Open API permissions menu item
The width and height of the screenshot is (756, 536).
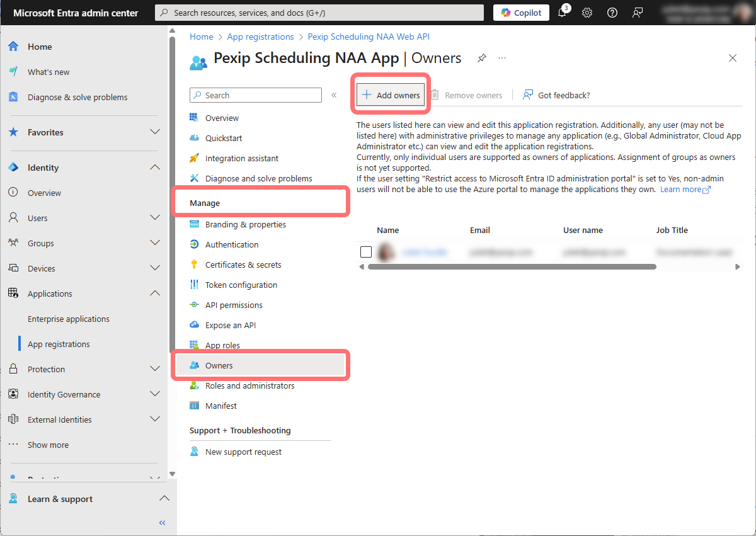pyautogui.click(x=234, y=305)
